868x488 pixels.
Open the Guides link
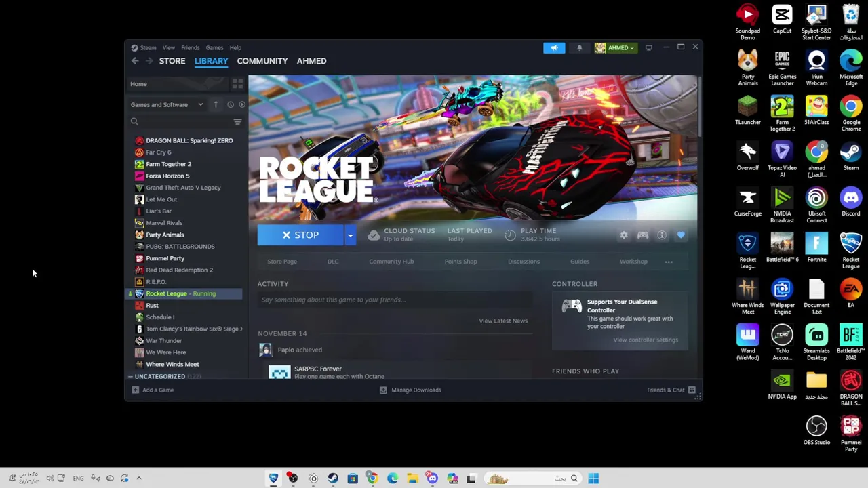coord(580,262)
